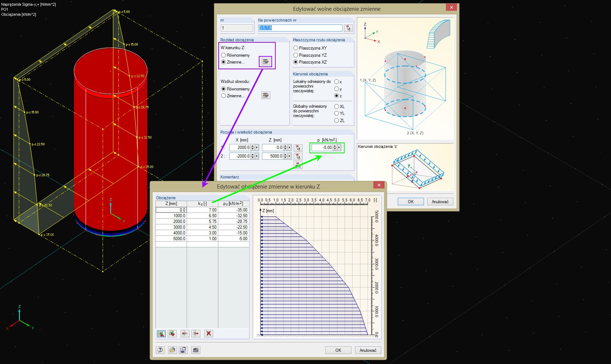Pick point 2 position graphically
The height and width of the screenshot is (364, 611).
click(298, 157)
